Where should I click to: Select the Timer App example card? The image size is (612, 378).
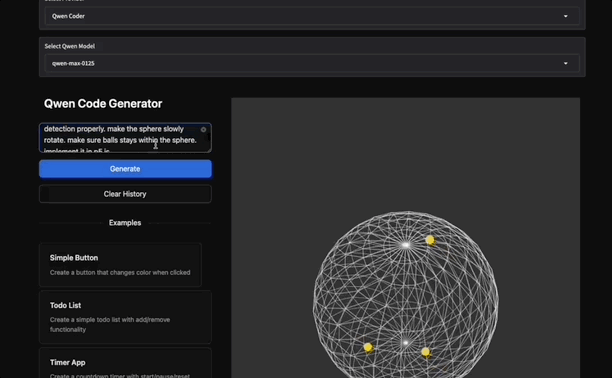coord(125,363)
